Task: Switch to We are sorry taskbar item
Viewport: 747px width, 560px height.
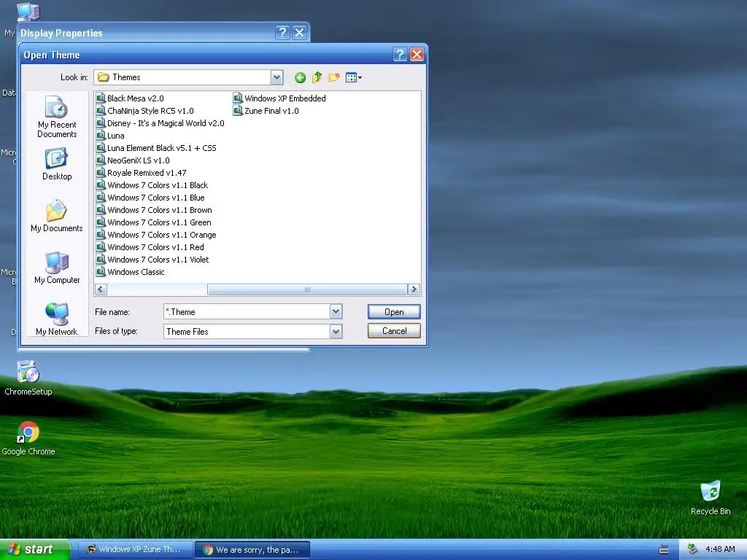Action: pyautogui.click(x=252, y=550)
